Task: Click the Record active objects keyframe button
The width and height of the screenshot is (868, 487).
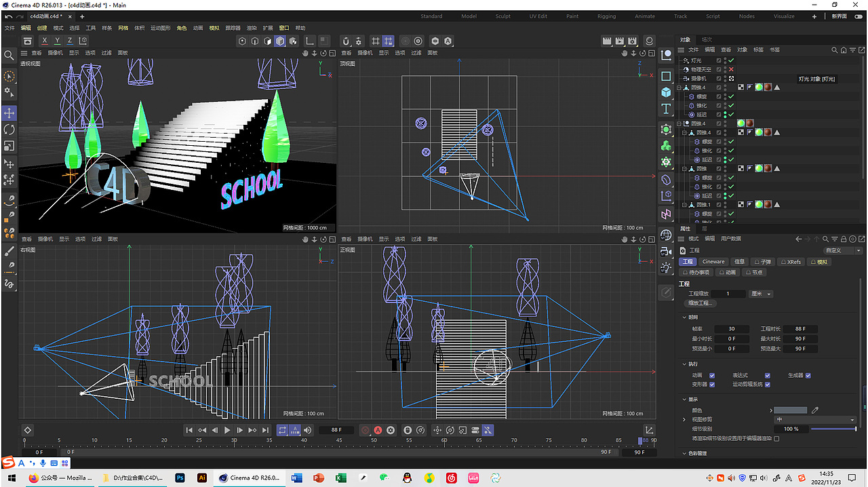Action: pyautogui.click(x=366, y=430)
